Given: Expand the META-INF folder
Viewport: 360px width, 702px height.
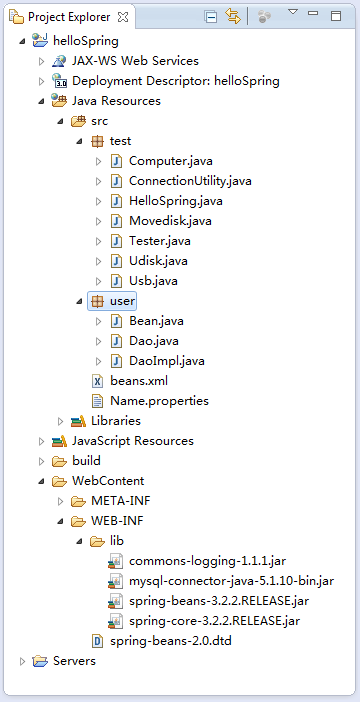Looking at the screenshot, I should [60, 501].
